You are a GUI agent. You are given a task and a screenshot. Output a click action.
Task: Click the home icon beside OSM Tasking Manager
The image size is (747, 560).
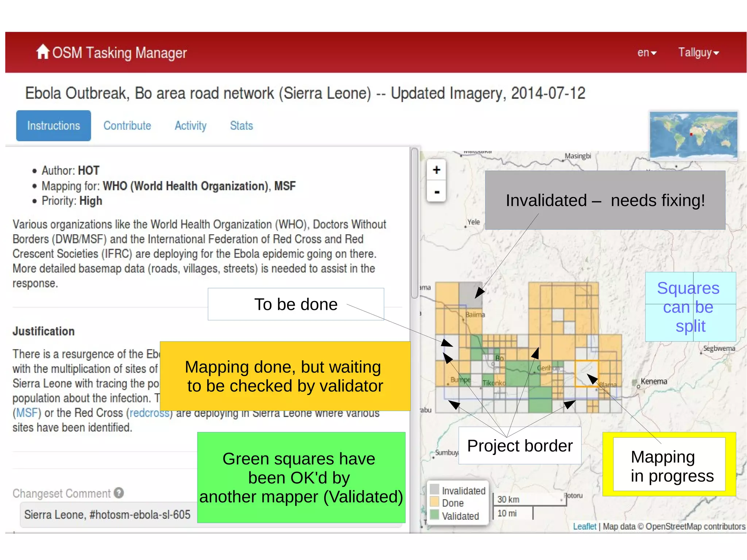(42, 52)
